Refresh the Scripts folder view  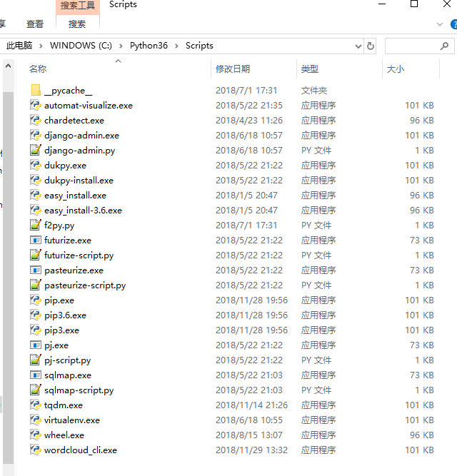pos(370,46)
